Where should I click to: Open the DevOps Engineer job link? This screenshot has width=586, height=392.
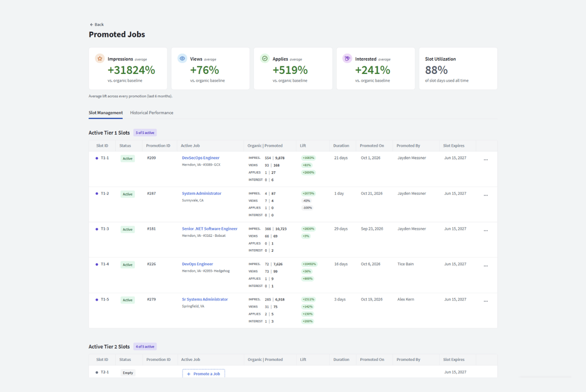[198, 264]
